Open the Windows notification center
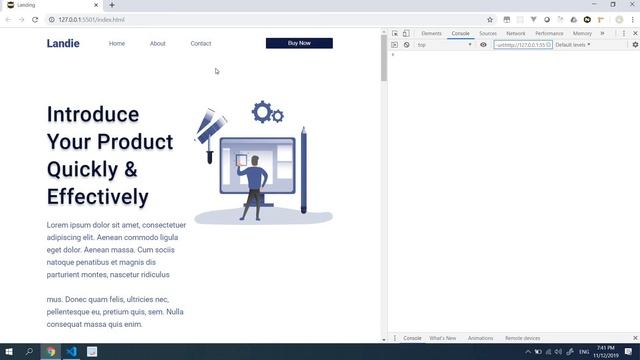The width and height of the screenshot is (640, 360). point(628,352)
